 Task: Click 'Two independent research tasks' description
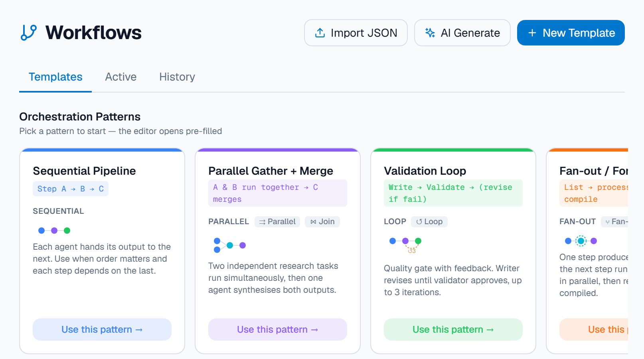click(x=273, y=278)
